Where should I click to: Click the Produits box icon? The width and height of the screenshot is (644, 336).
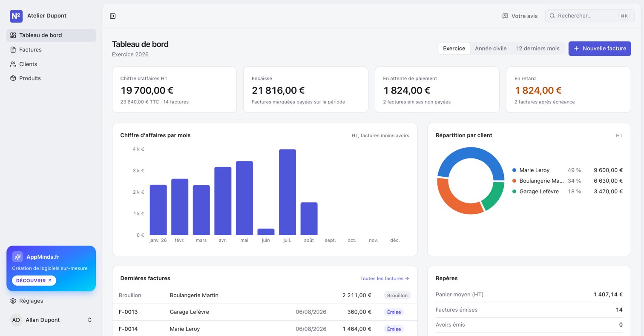pyautogui.click(x=13, y=78)
